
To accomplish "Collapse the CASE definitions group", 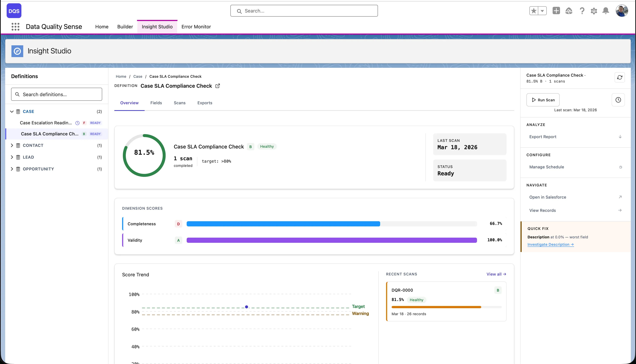I will tap(12, 111).
